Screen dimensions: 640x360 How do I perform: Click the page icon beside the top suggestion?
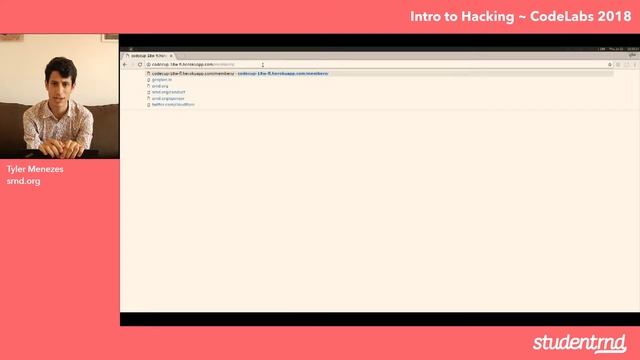[x=149, y=73]
